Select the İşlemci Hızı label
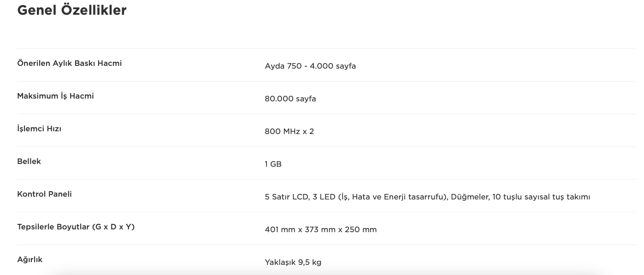The image size is (644, 275). (39, 129)
